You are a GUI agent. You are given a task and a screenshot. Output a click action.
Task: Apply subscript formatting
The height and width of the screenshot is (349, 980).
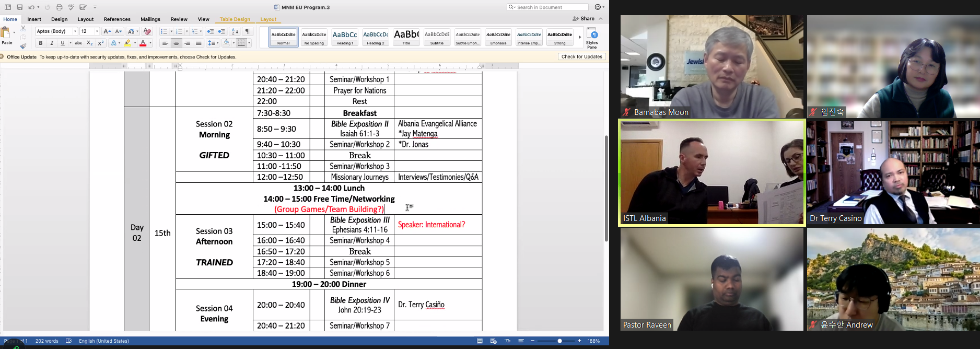click(89, 43)
